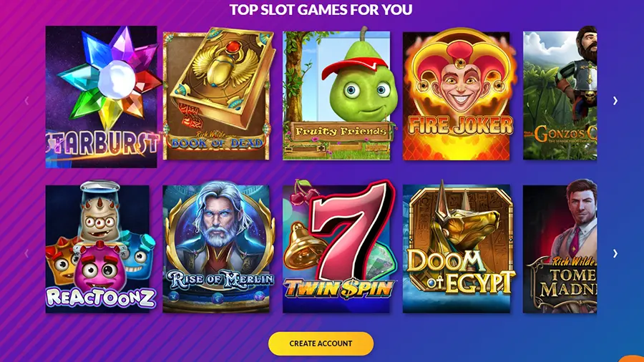Show next games in bottom row
The image size is (644, 362).
click(x=615, y=254)
